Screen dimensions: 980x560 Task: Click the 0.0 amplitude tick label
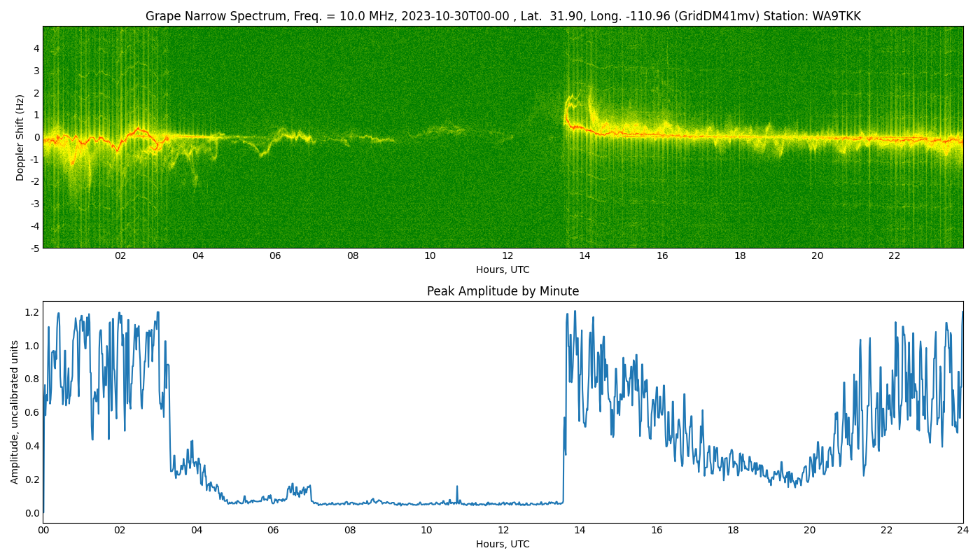tap(31, 513)
